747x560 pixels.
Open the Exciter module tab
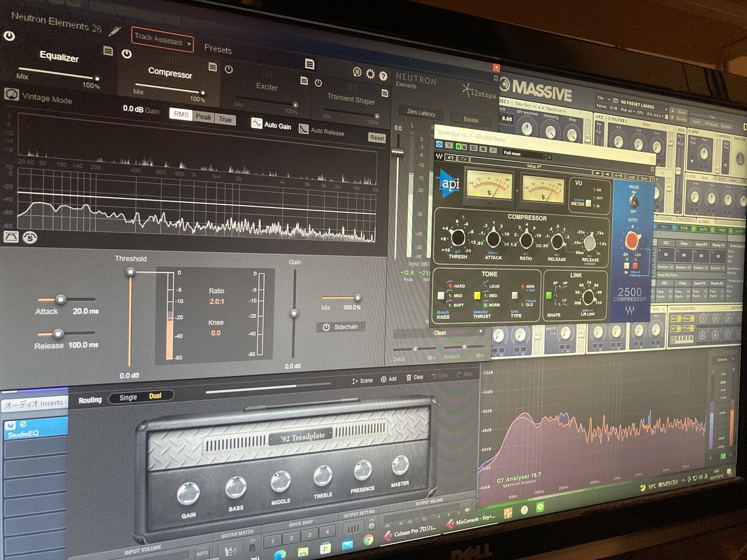[266, 87]
